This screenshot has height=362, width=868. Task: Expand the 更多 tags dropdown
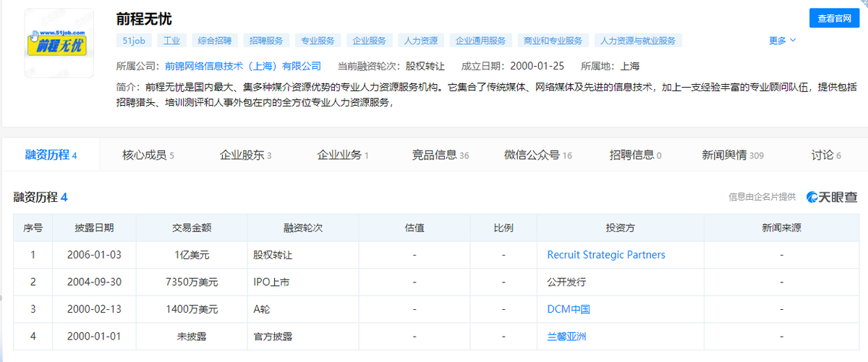[782, 41]
